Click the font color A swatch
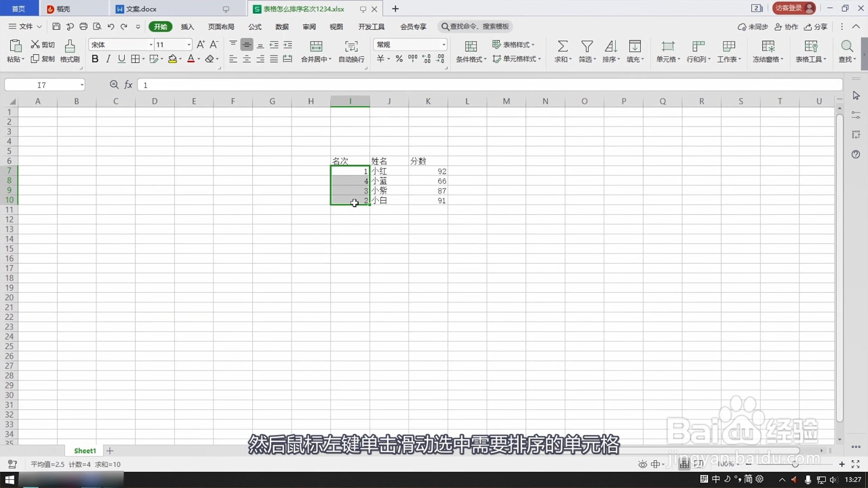Image resolution: width=868 pixels, height=488 pixels. (191, 59)
